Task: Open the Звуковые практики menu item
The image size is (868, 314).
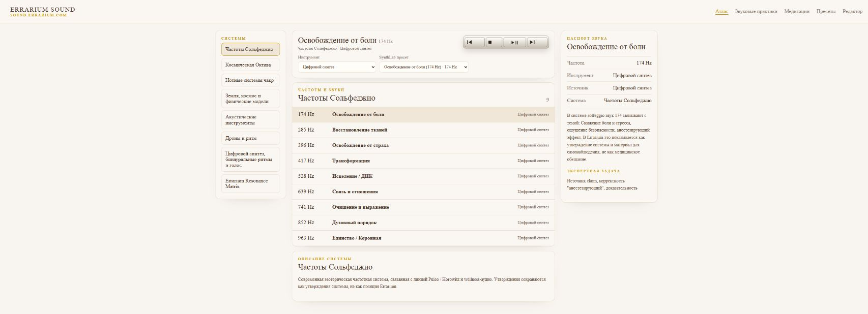Action: [756, 11]
